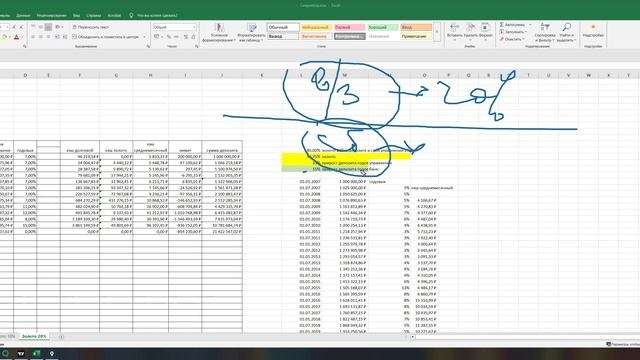Screen dimensions: 640x360
Task: Open the TradingView taskbar icon
Action: tap(21, 353)
